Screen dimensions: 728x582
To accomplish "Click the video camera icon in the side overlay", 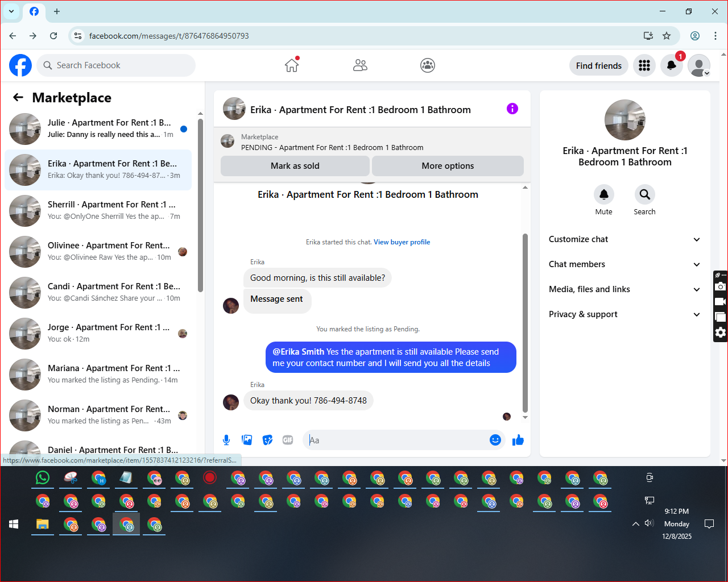I will click(x=721, y=302).
